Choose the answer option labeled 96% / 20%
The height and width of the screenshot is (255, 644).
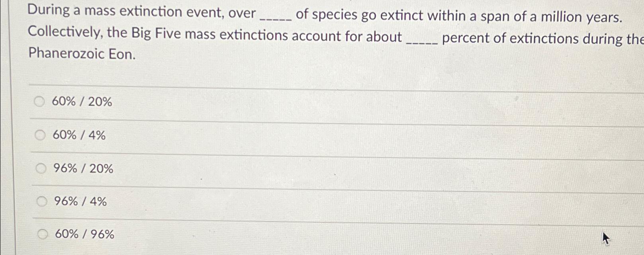coord(82,169)
